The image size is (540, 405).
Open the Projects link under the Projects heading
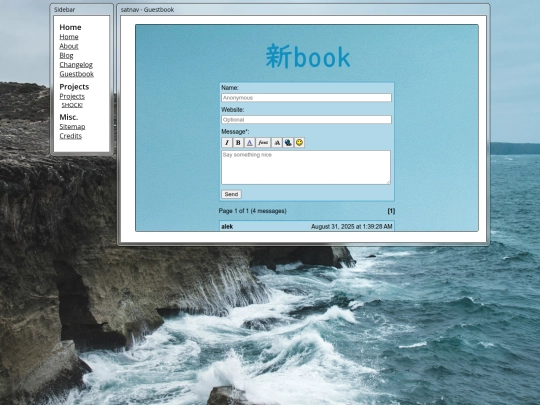click(x=72, y=96)
